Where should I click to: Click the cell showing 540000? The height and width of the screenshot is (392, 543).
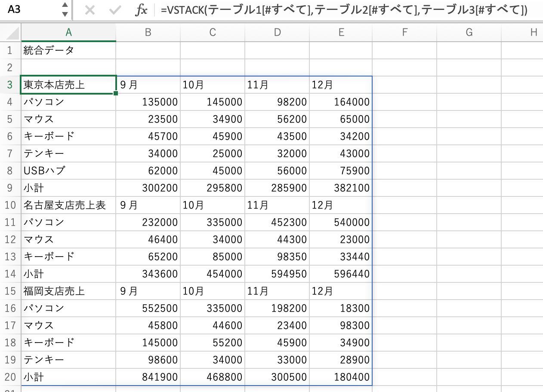341,222
